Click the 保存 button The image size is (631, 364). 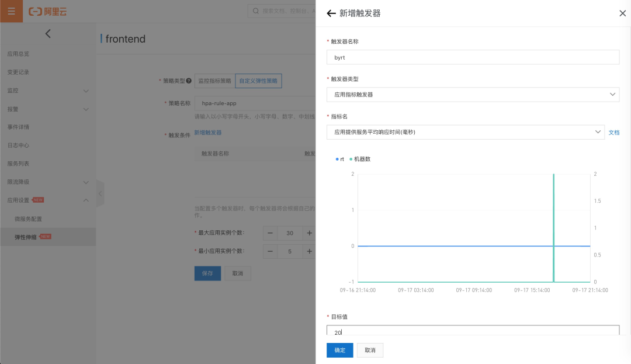pyautogui.click(x=207, y=273)
